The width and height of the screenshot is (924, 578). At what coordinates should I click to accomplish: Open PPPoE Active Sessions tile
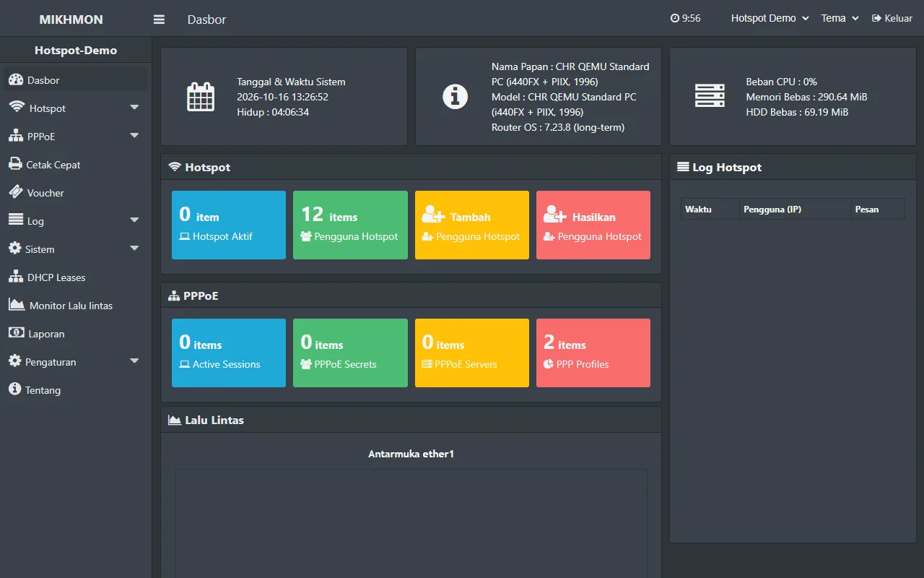229,353
